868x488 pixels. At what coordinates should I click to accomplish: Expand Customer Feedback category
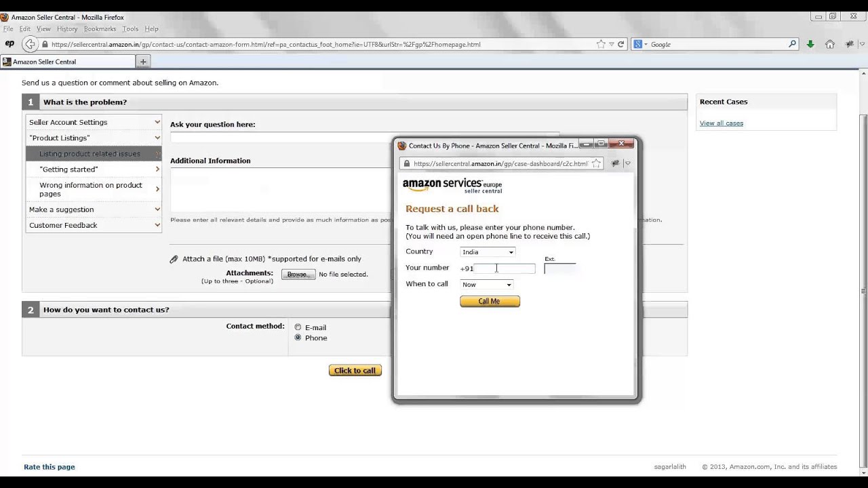point(94,225)
